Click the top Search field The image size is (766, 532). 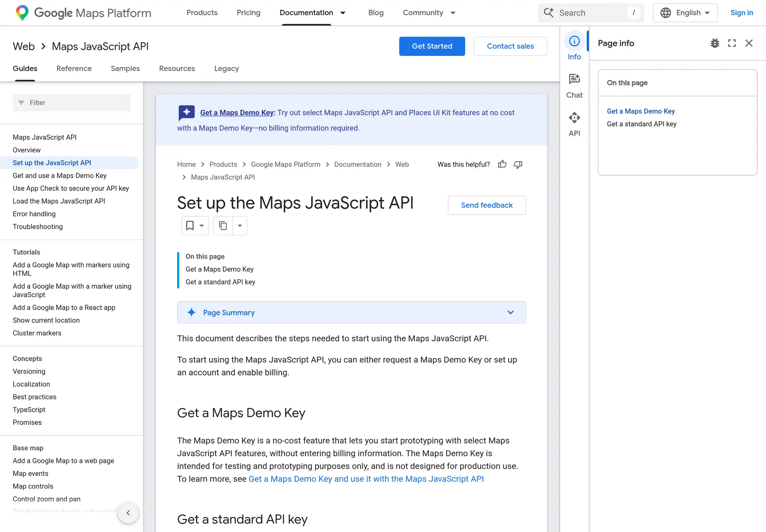(591, 13)
